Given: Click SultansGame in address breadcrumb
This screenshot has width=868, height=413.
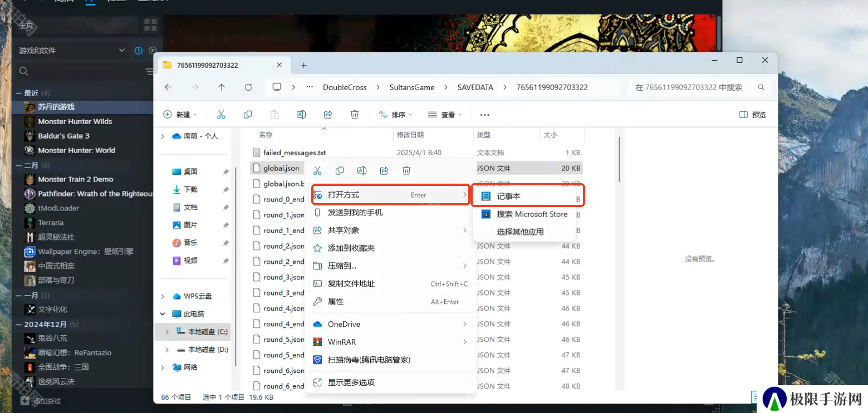Looking at the screenshot, I should coord(412,87).
